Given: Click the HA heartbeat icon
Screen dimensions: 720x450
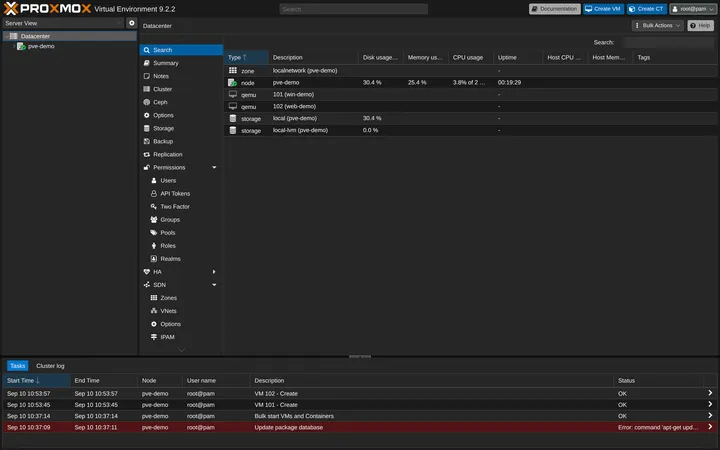Looking at the screenshot, I should pos(146,272).
